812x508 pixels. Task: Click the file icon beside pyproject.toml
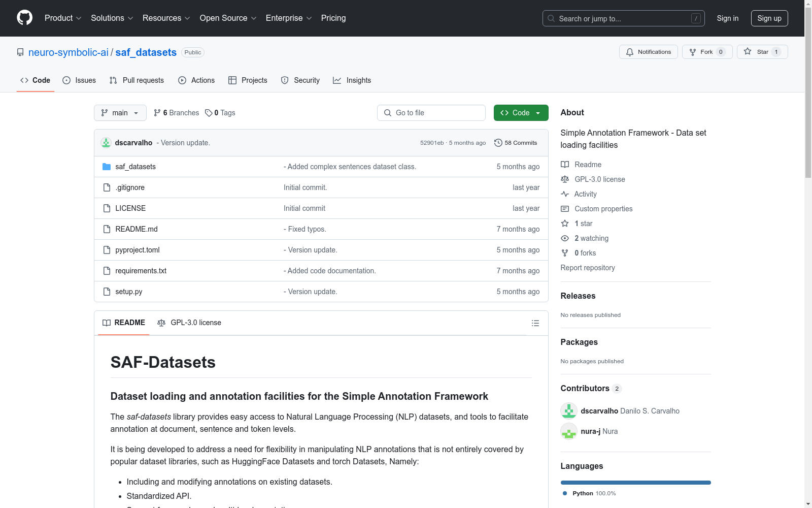click(107, 250)
